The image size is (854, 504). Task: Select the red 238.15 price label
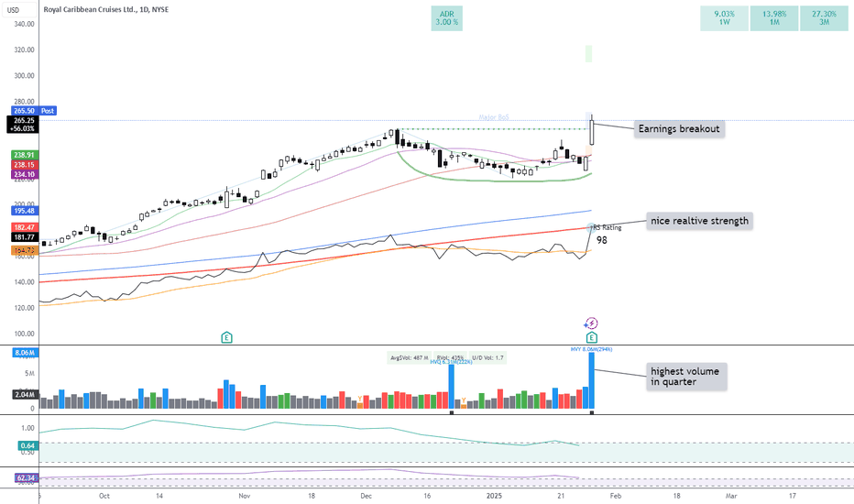click(24, 165)
